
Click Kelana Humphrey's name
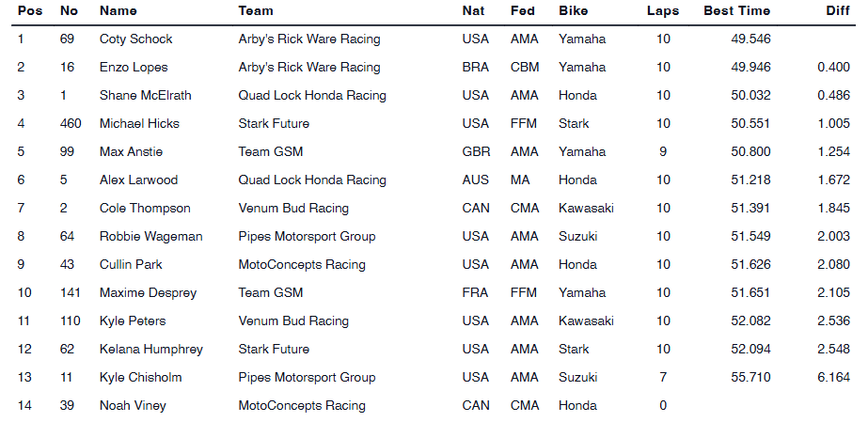pyautogui.click(x=150, y=350)
